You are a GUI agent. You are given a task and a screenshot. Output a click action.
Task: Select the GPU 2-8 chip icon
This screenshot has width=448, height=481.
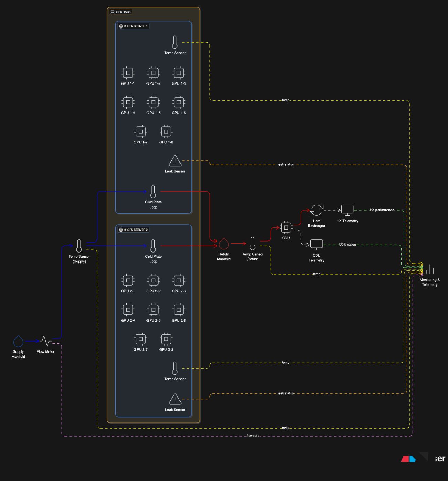pyautogui.click(x=166, y=339)
